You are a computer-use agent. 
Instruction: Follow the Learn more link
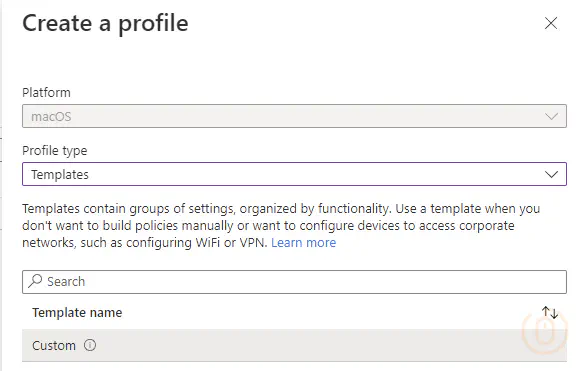[x=303, y=243]
